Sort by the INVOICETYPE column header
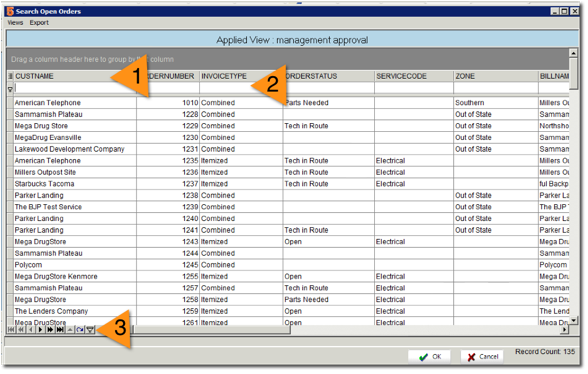The image size is (588, 374). click(x=241, y=76)
